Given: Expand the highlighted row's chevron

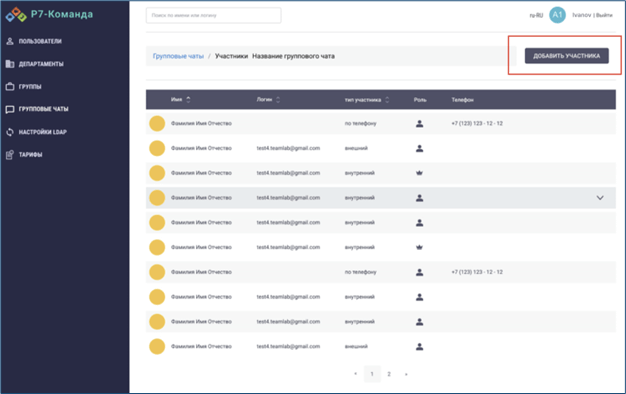Looking at the screenshot, I should [x=600, y=198].
